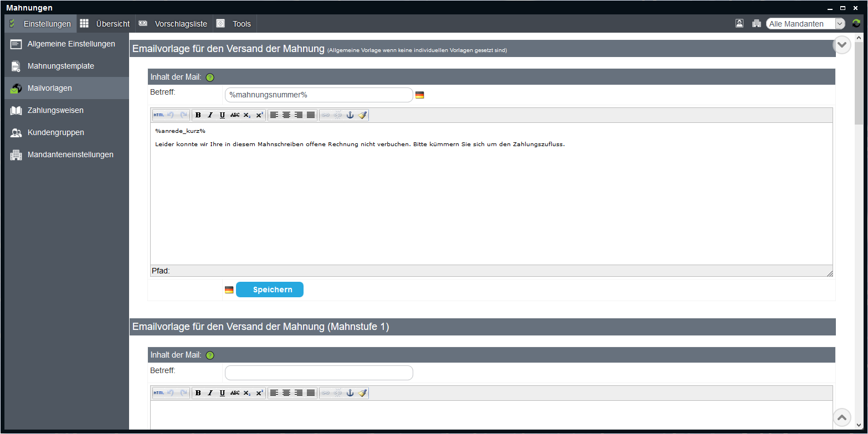Viewport: 868px width, 434px height.
Task: Click the empty Betreff field for Mahnstufe 1
Action: point(319,373)
